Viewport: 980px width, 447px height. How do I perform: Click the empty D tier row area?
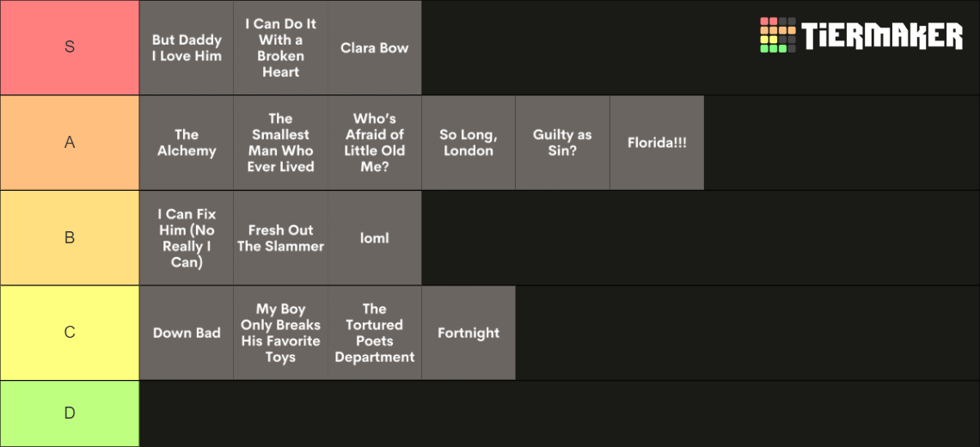coord(560,413)
